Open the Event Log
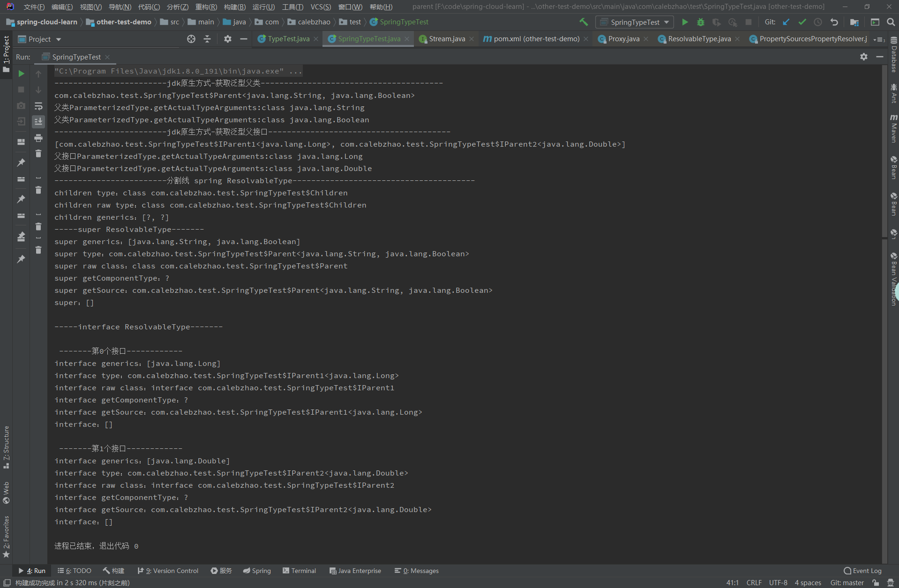The height and width of the screenshot is (588, 899). pyautogui.click(x=862, y=571)
